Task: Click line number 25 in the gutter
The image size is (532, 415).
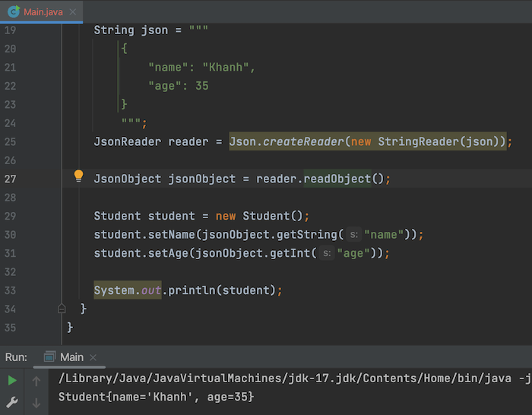Action: click(x=10, y=141)
